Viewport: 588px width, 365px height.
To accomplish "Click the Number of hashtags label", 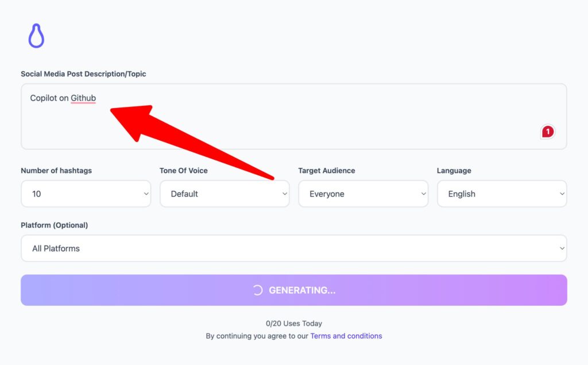I will coord(56,171).
